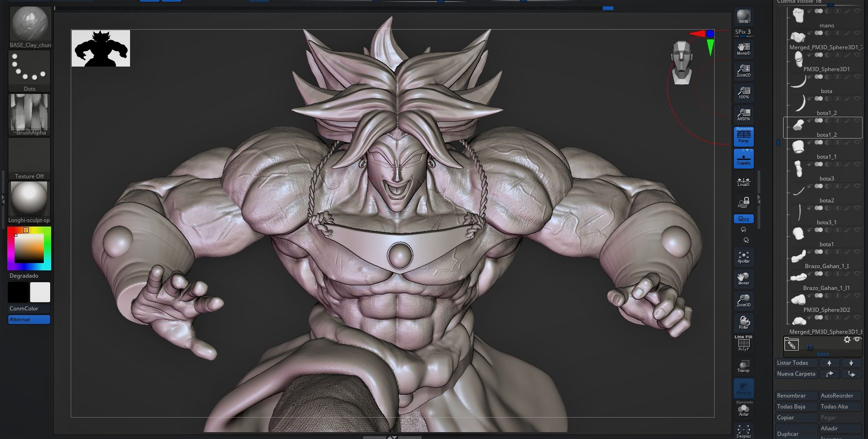Toggle the base folder visibility eye
Viewport: 868px width, 439px height.
click(858, 339)
